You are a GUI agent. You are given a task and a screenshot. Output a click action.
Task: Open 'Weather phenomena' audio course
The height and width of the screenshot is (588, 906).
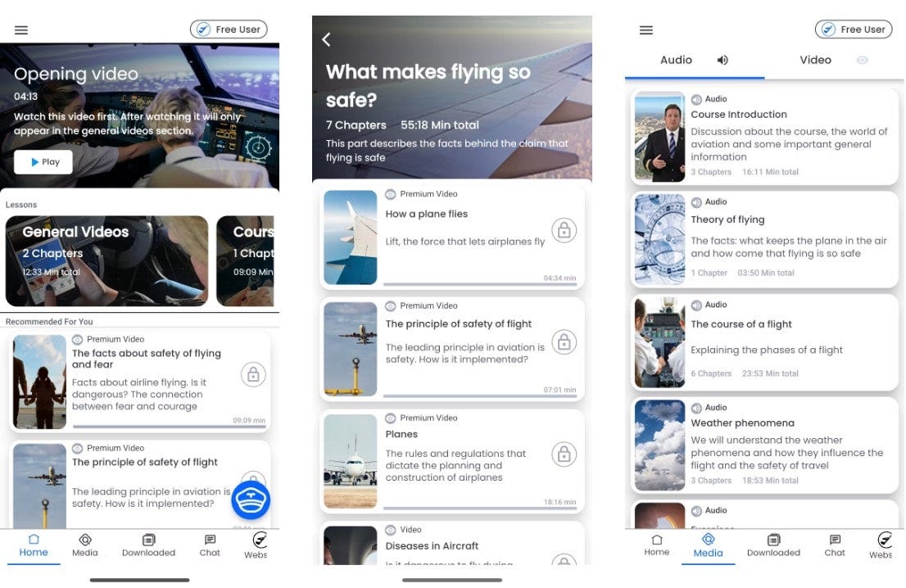(x=765, y=446)
